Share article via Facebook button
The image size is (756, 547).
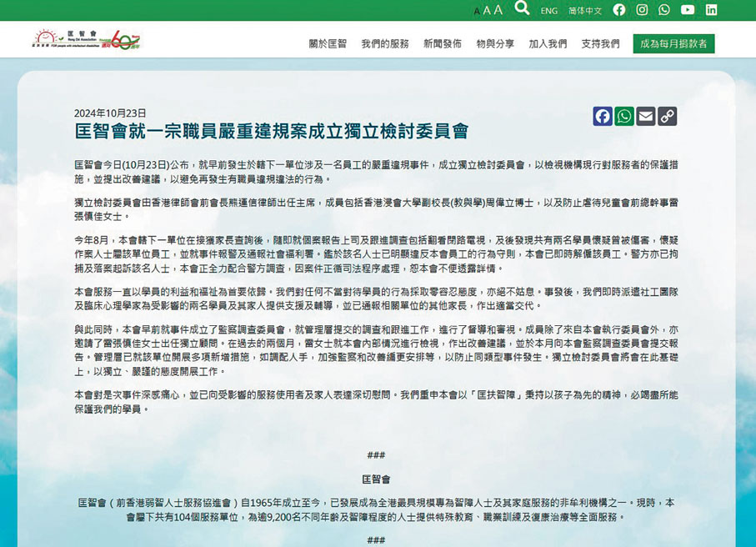pyautogui.click(x=602, y=116)
